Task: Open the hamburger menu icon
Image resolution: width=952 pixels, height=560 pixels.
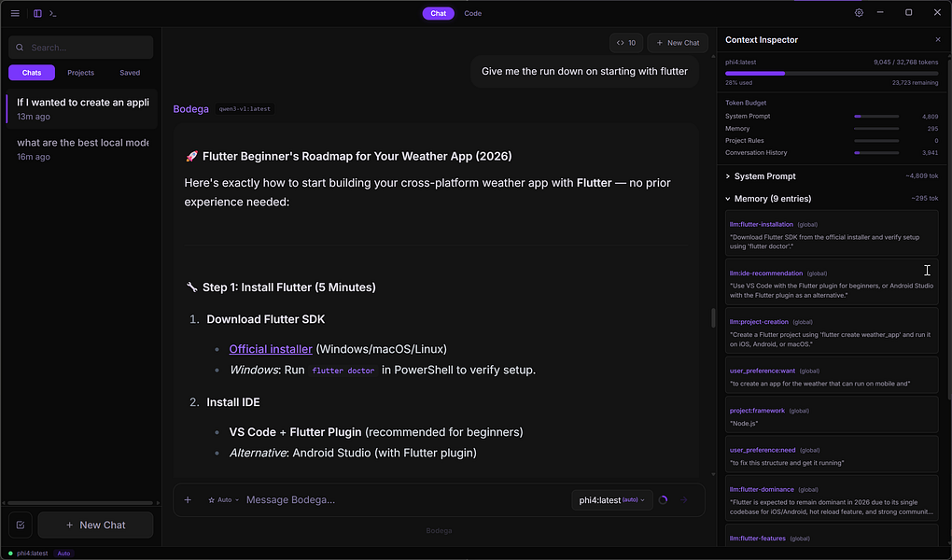Action: [x=15, y=13]
